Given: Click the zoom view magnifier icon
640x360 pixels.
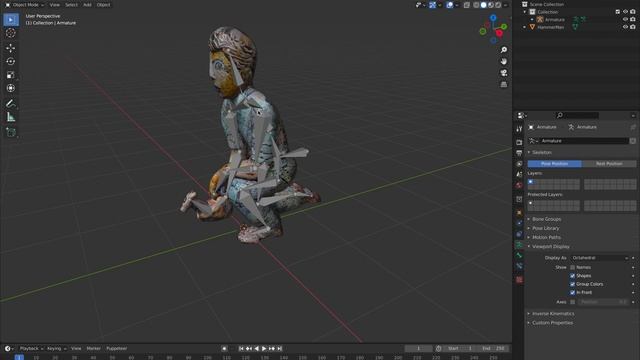Looking at the screenshot, I should click(504, 50).
